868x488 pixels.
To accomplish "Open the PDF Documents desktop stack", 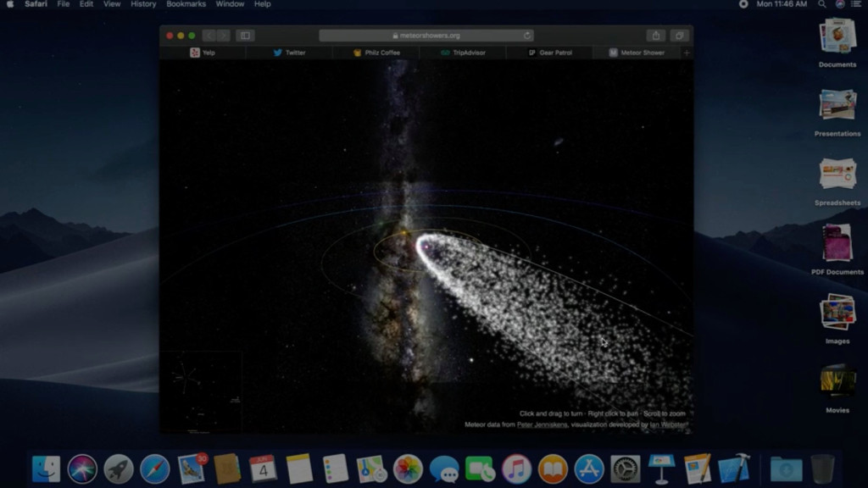I will click(837, 249).
